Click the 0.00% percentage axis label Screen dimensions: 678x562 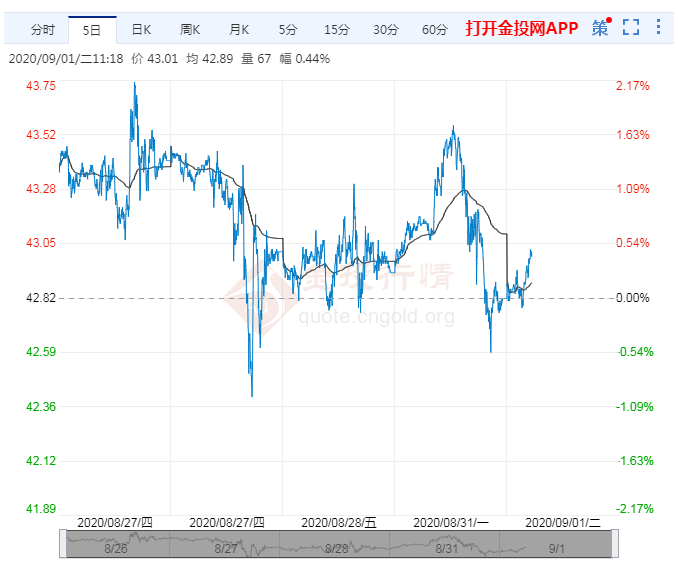click(x=633, y=298)
